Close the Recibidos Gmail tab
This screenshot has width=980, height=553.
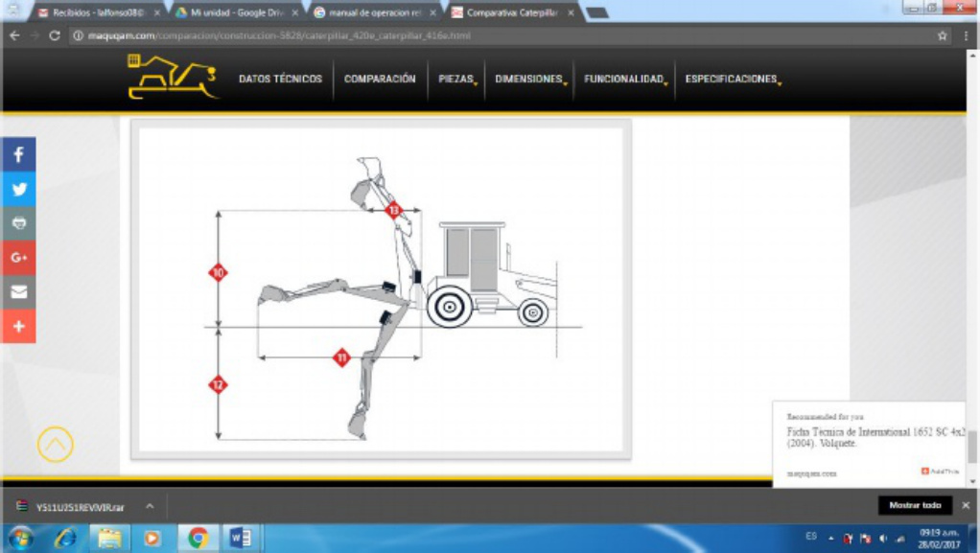tap(157, 12)
